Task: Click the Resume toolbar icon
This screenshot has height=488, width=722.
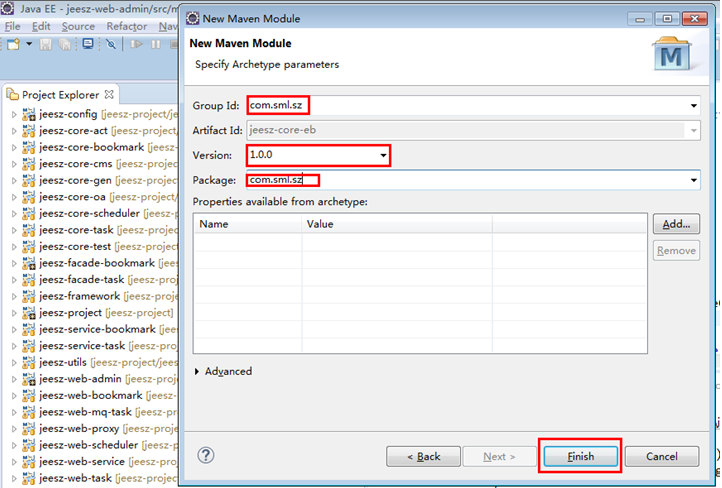Action: 136,44
